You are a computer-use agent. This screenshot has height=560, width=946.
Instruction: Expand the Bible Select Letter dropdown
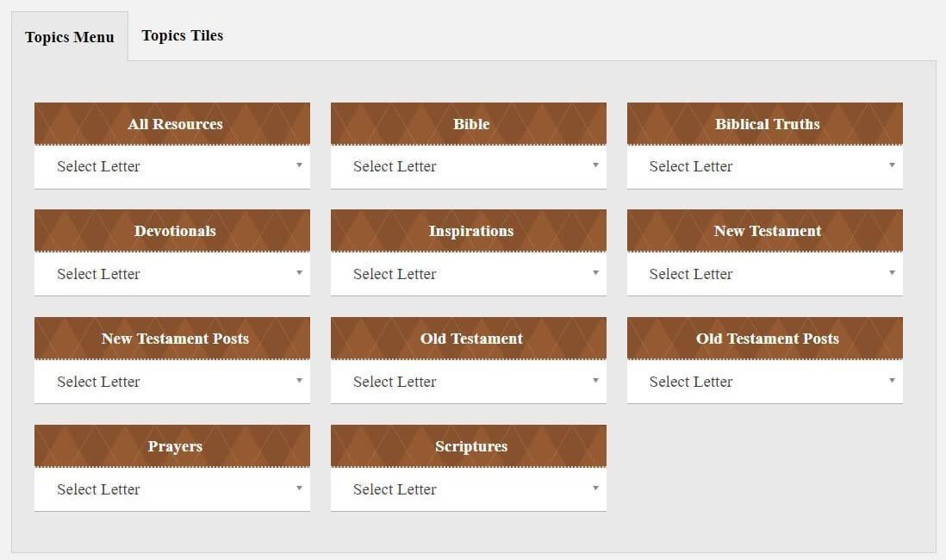click(x=468, y=166)
